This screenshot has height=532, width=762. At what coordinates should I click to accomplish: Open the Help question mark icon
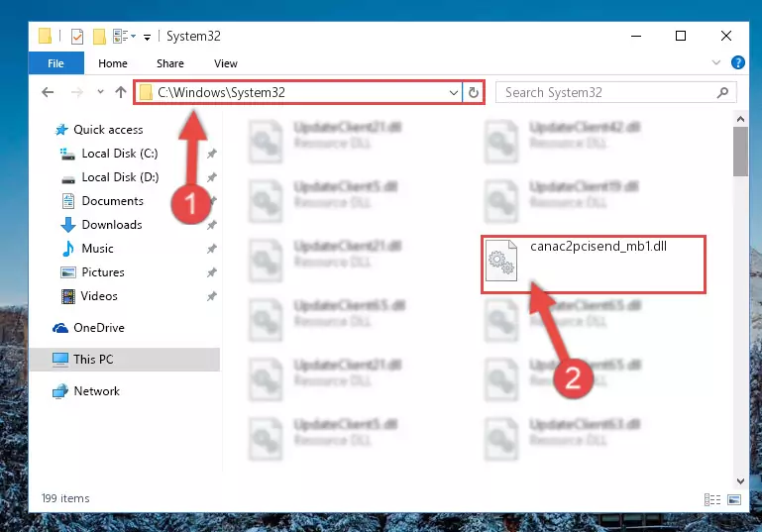[x=737, y=62]
